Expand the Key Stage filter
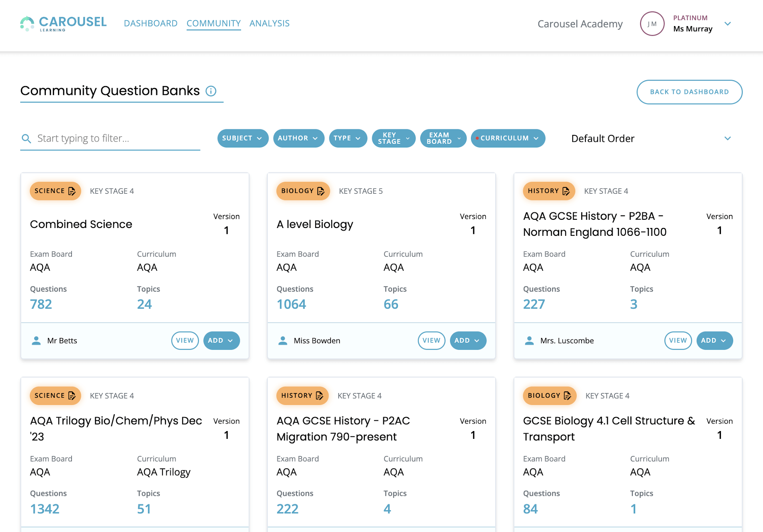This screenshot has width=763, height=532. [x=393, y=138]
